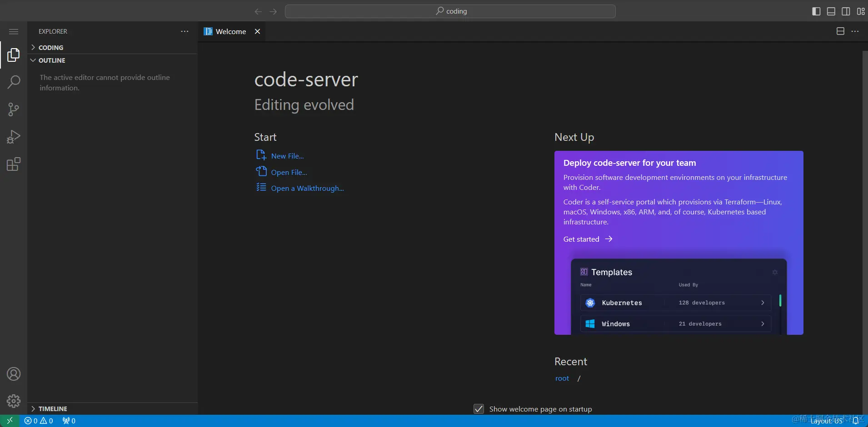Open the recent root folder link
Viewport: 868px width, 427px height.
562,378
